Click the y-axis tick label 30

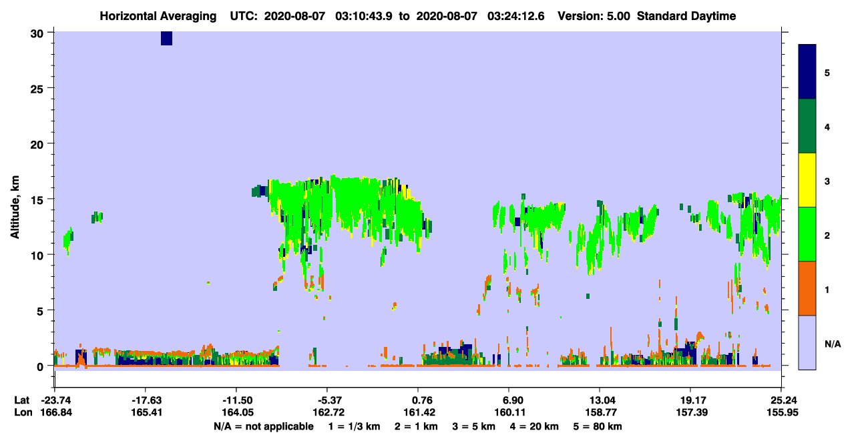(x=38, y=33)
